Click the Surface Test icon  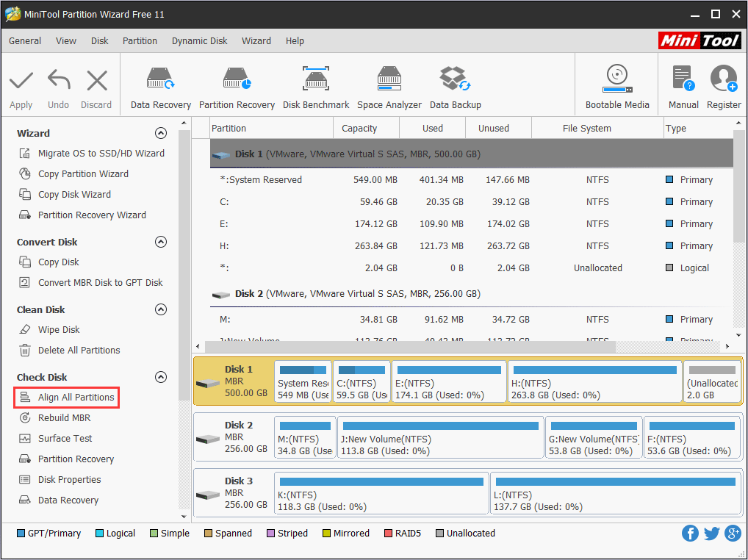pos(25,438)
